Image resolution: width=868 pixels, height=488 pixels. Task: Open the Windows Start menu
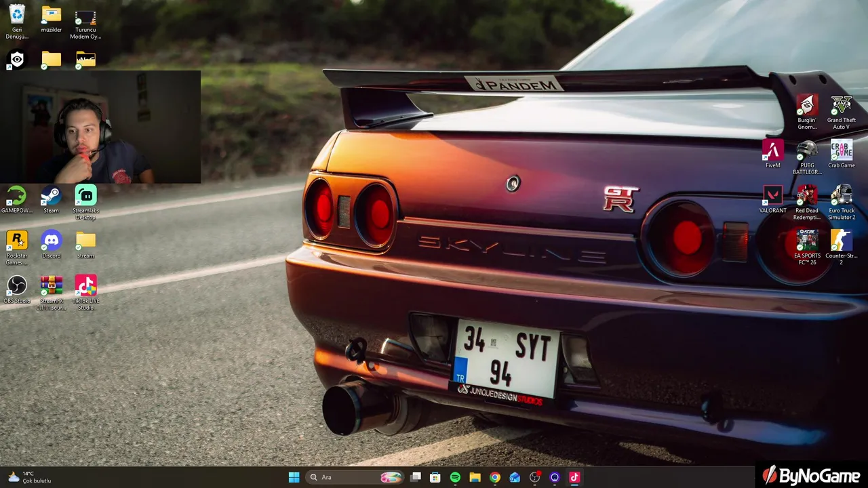click(x=294, y=477)
